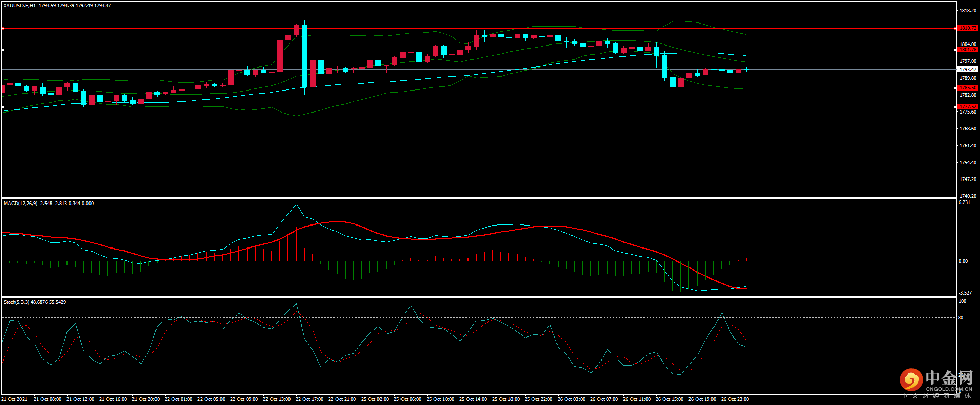Click the 25 Oct 06:00 time label
This screenshot has width=980, height=405.
[x=408, y=399]
